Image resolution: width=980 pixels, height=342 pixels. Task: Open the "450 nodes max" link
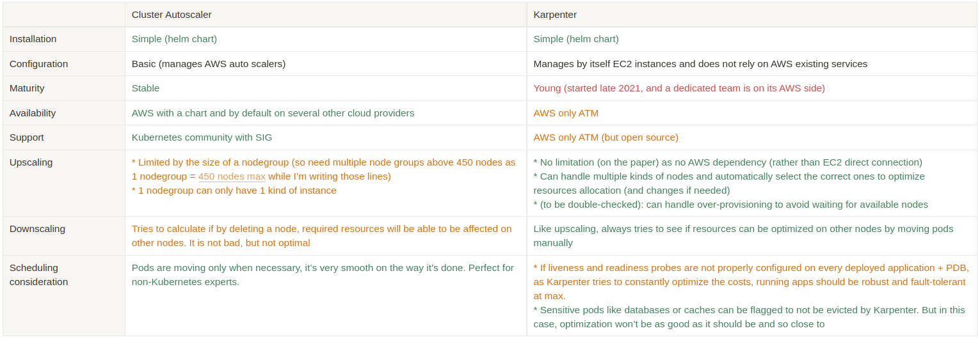coord(232,176)
